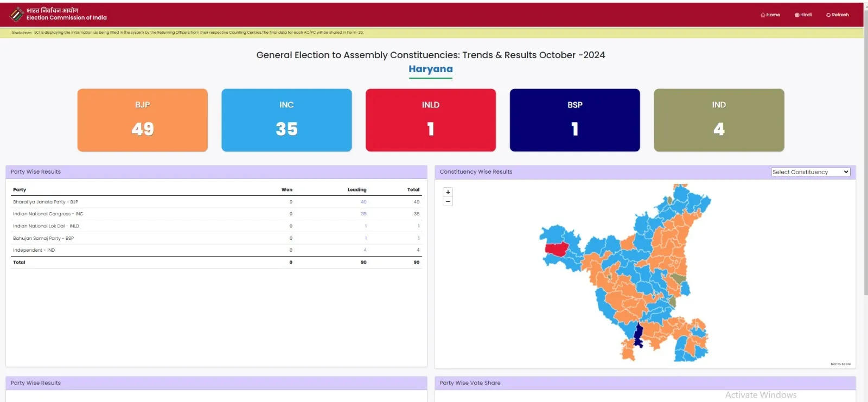868x402 pixels.
Task: Zoom in on the map with plus button
Action: [448, 192]
